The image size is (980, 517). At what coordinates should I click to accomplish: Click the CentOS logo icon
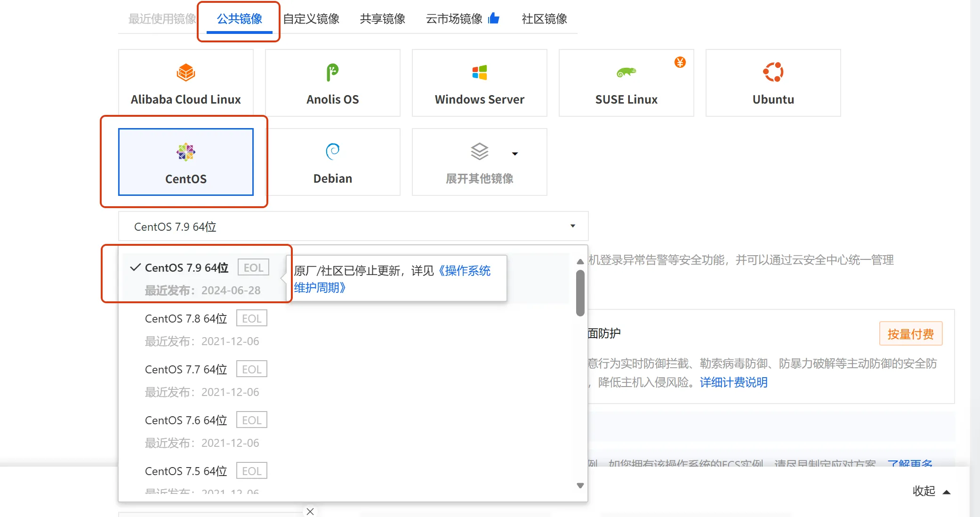pyautogui.click(x=185, y=152)
